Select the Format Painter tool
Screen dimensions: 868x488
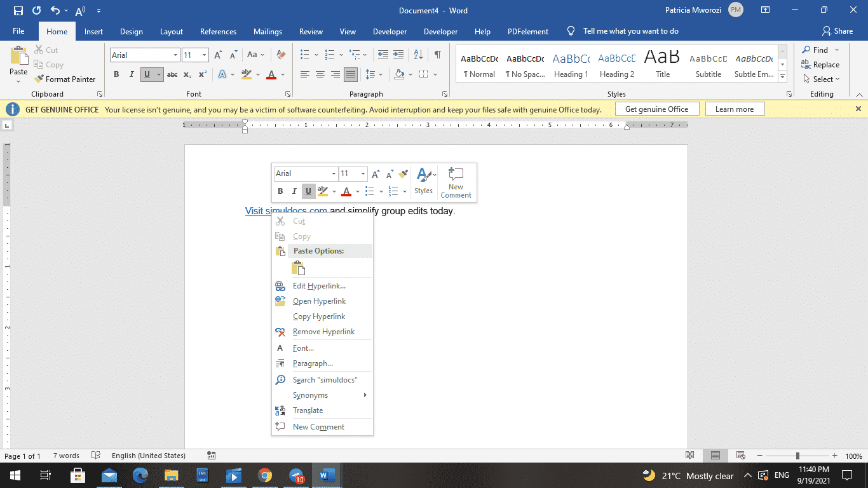tap(65, 79)
